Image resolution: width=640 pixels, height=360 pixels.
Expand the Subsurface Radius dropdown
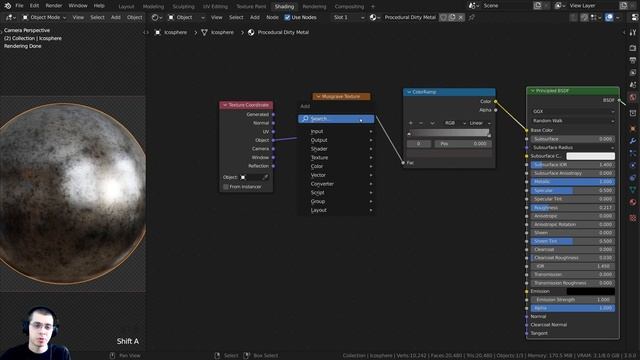(x=573, y=147)
